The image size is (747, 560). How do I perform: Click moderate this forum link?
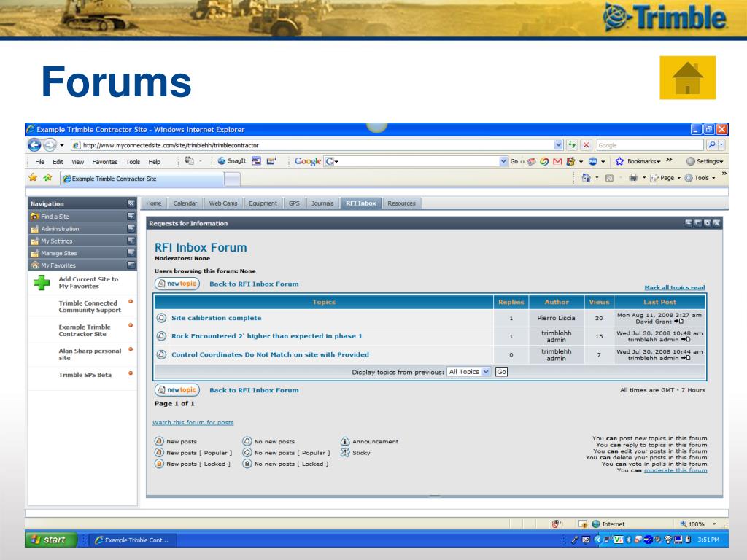pyautogui.click(x=676, y=470)
